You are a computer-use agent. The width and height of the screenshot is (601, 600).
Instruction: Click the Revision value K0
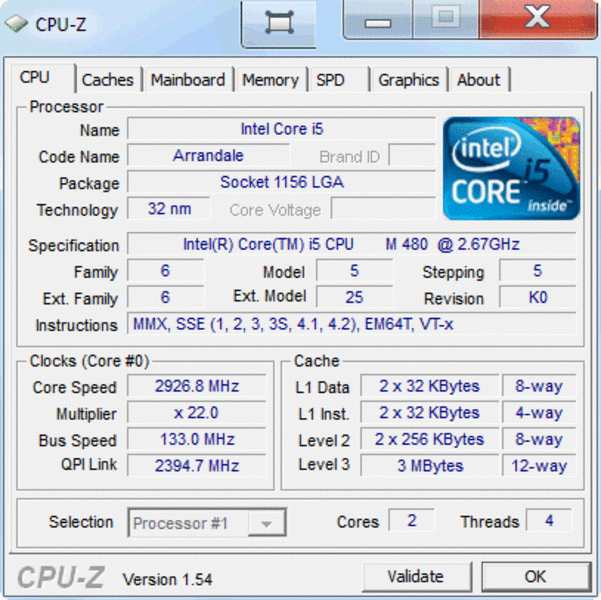pos(538,297)
